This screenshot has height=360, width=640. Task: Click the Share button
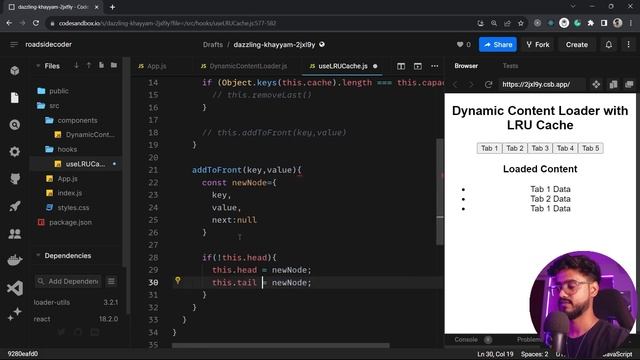click(x=498, y=44)
